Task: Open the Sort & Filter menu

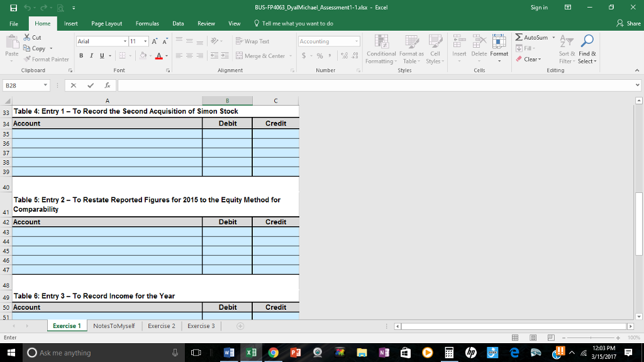Action: (x=567, y=50)
